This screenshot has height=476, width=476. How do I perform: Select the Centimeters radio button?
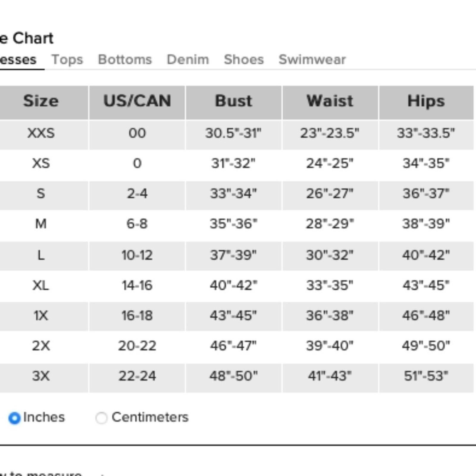101,418
